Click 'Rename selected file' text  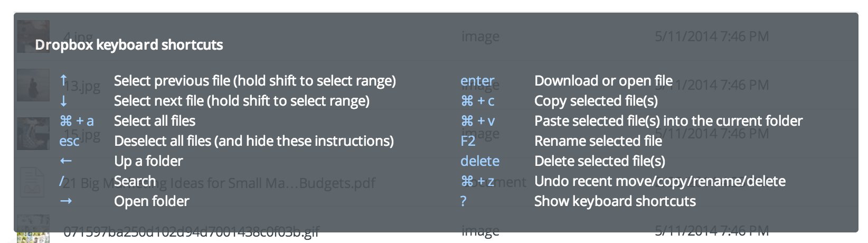[x=598, y=141]
